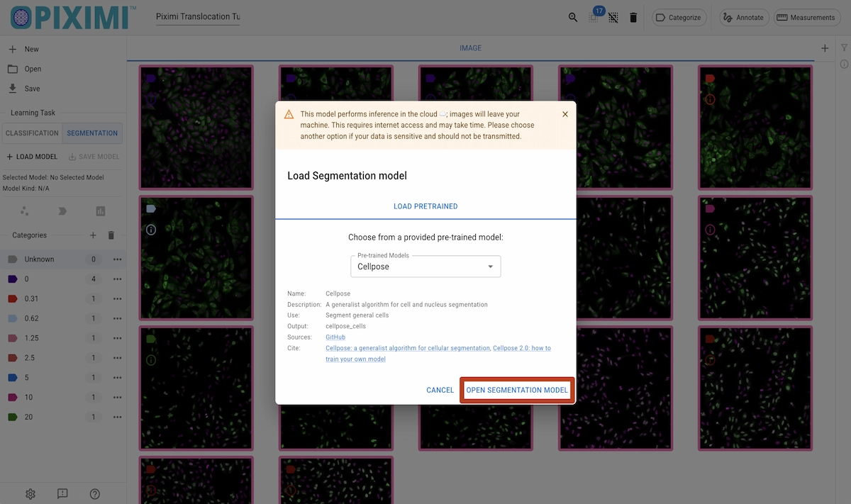The image size is (851, 504).
Task: Switch learning task to Classification
Action: 33,133
